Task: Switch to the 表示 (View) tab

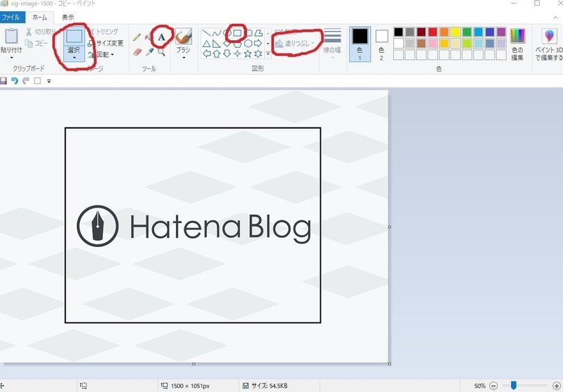Action: [x=68, y=17]
